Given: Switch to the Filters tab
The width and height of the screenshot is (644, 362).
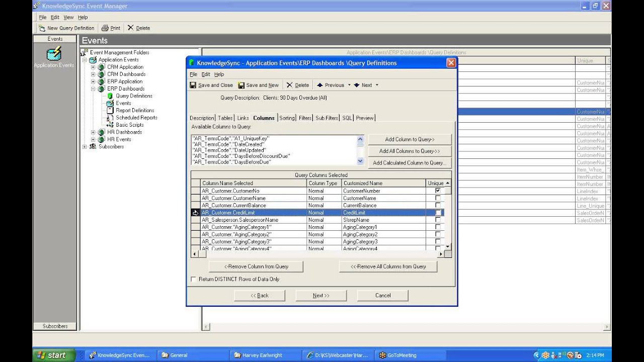Looking at the screenshot, I should click(305, 118).
